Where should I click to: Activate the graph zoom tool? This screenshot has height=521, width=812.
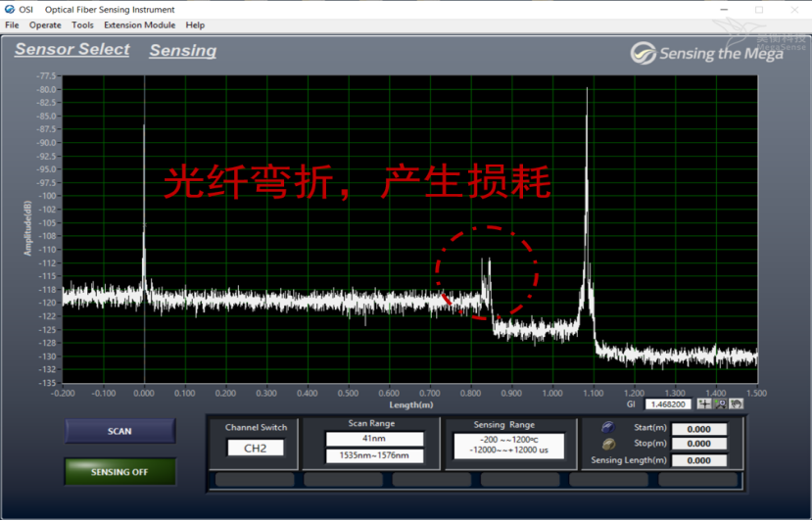click(x=720, y=403)
